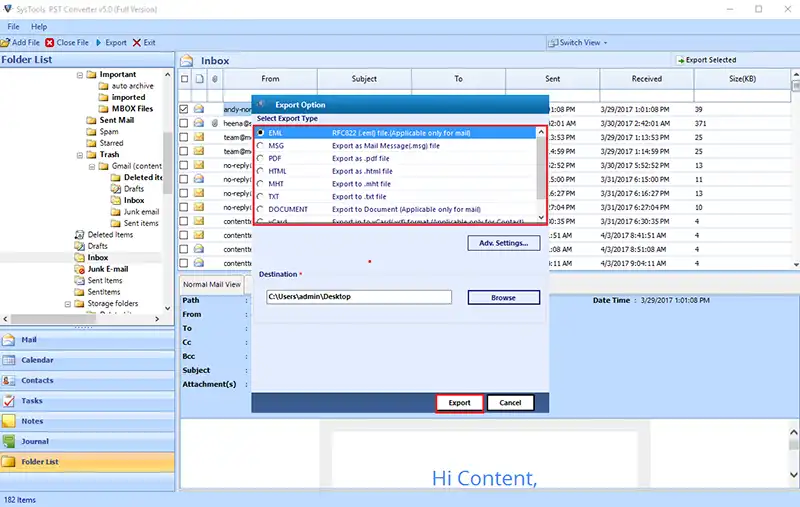
Task: Click Export Selected button
Action: pyautogui.click(x=706, y=60)
